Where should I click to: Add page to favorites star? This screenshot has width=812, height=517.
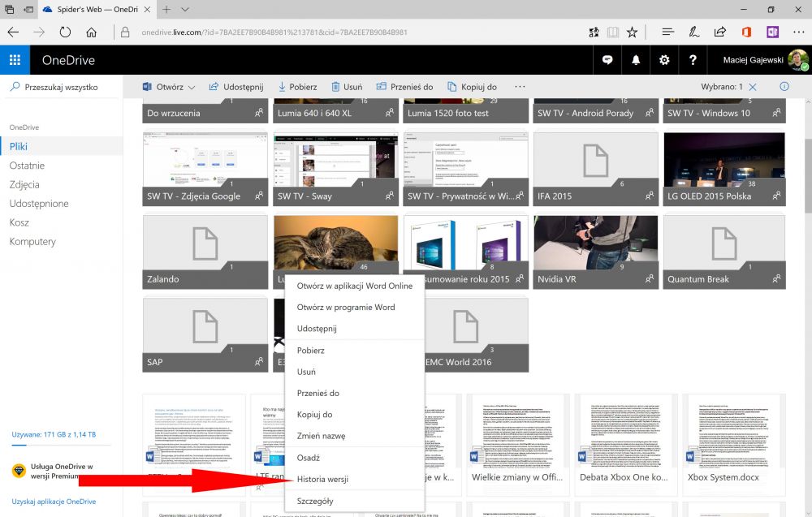[x=632, y=32]
